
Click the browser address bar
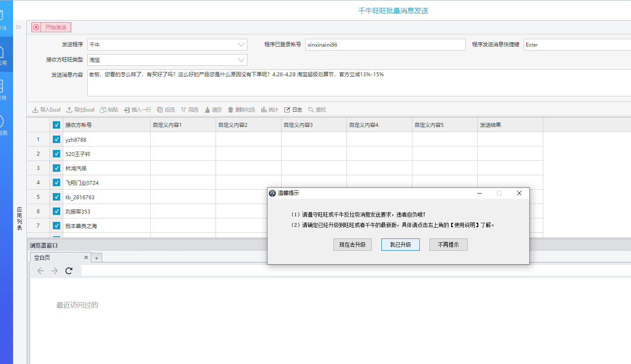(356, 271)
